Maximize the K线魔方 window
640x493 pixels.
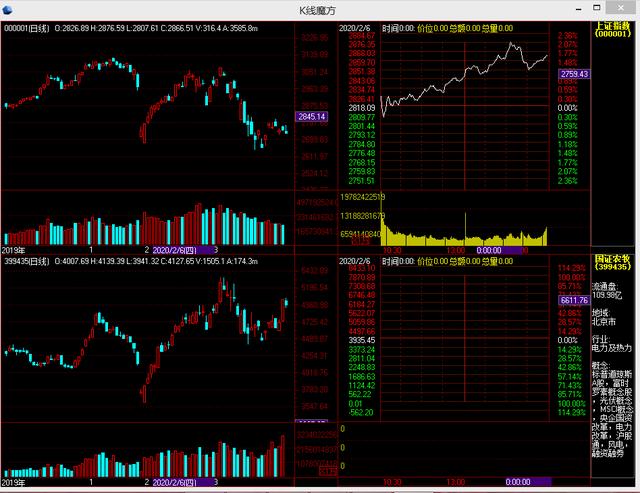[597, 8]
